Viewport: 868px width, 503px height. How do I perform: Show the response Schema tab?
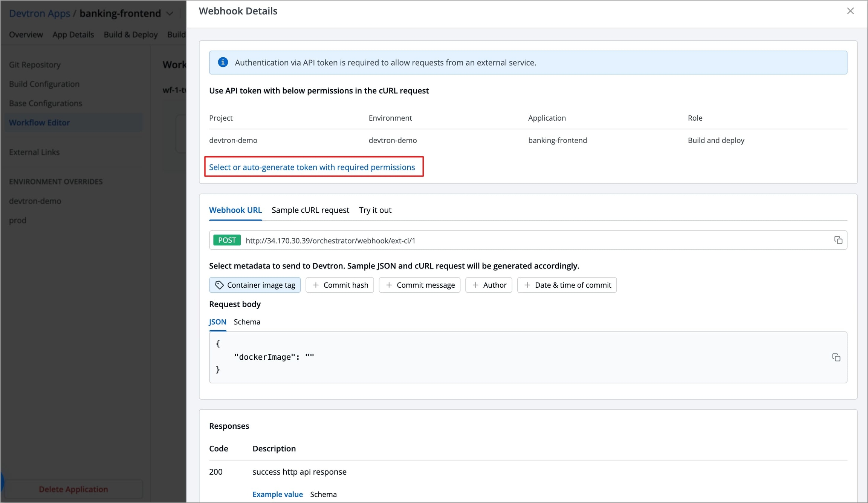click(323, 494)
